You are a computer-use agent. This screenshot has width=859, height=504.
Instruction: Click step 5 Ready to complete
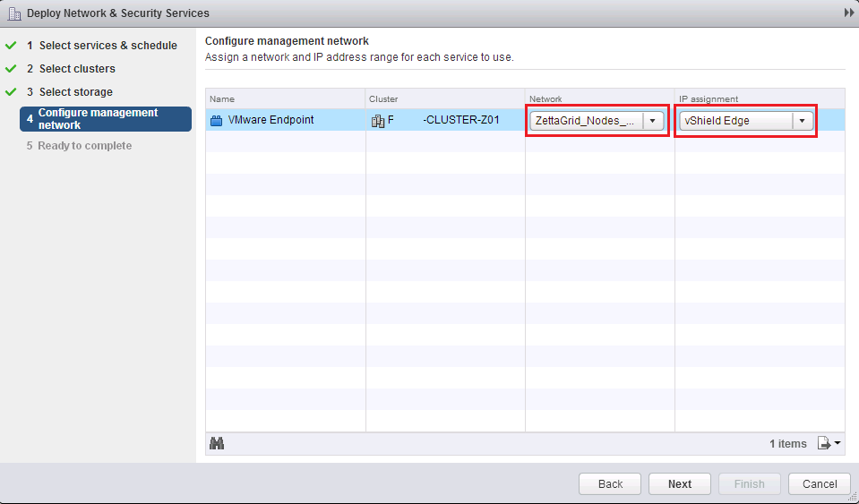click(x=79, y=146)
